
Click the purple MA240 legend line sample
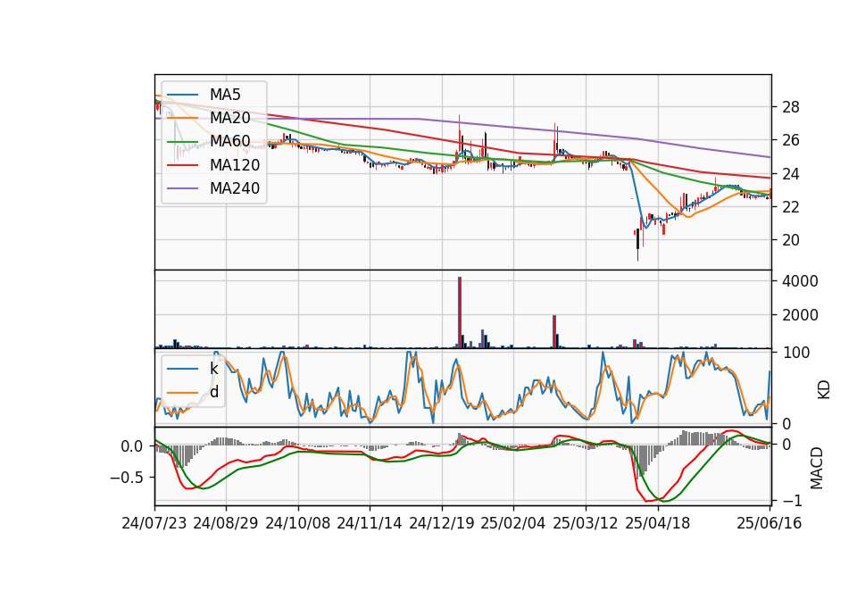click(x=182, y=188)
